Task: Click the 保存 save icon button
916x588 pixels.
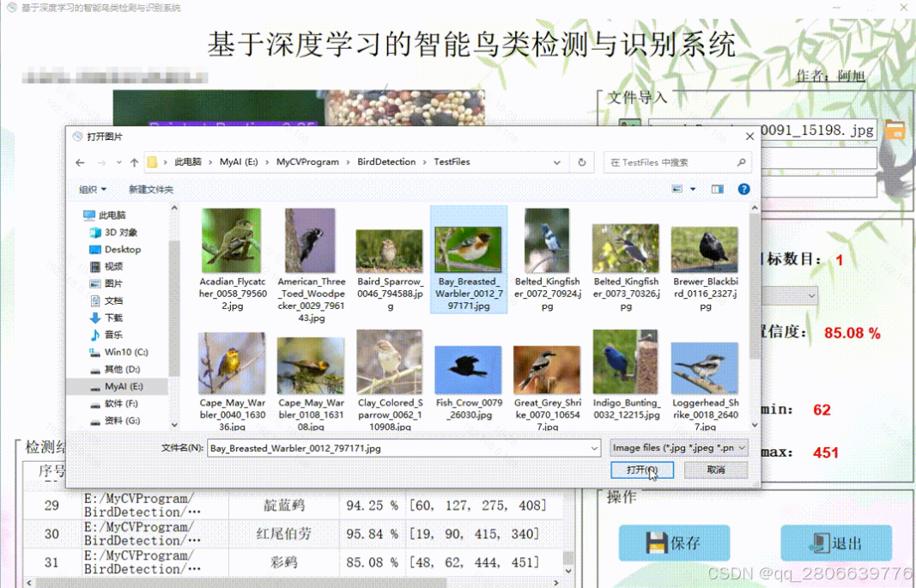Action: 674,543
